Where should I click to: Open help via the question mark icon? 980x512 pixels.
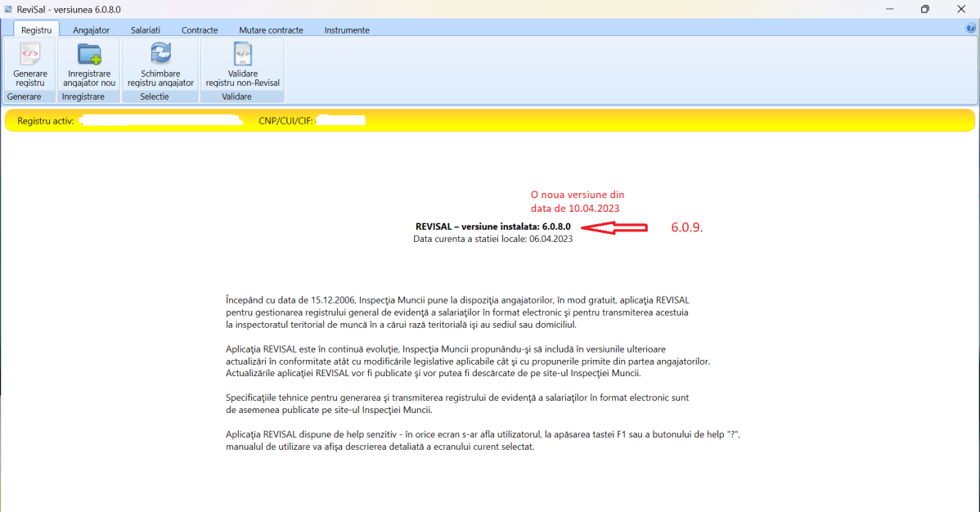coord(971,28)
